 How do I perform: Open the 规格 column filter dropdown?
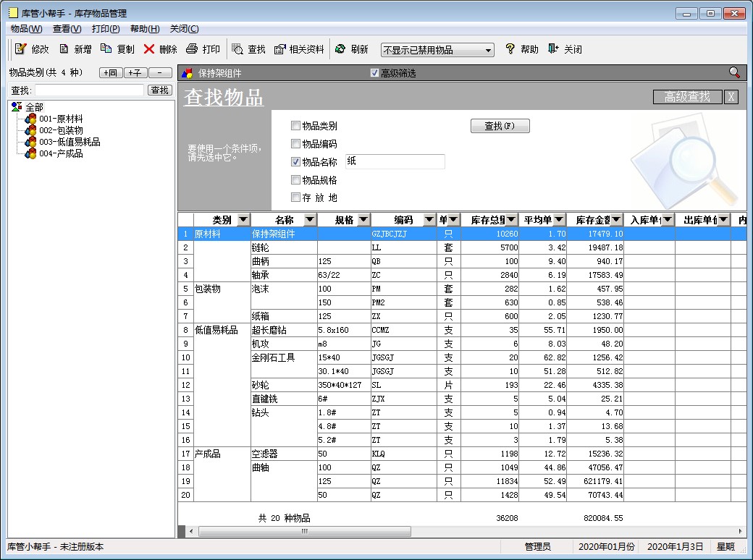tap(363, 220)
